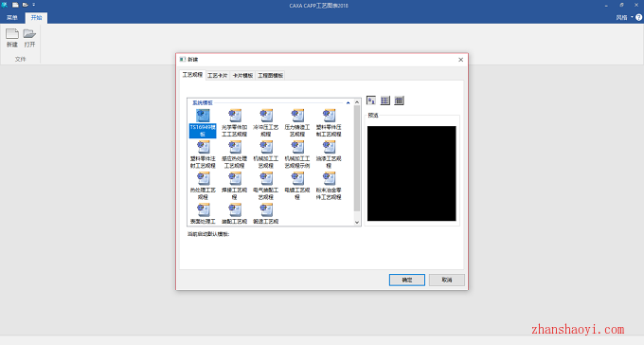Switch template list to list view
The height and width of the screenshot is (345, 644).
click(x=385, y=100)
